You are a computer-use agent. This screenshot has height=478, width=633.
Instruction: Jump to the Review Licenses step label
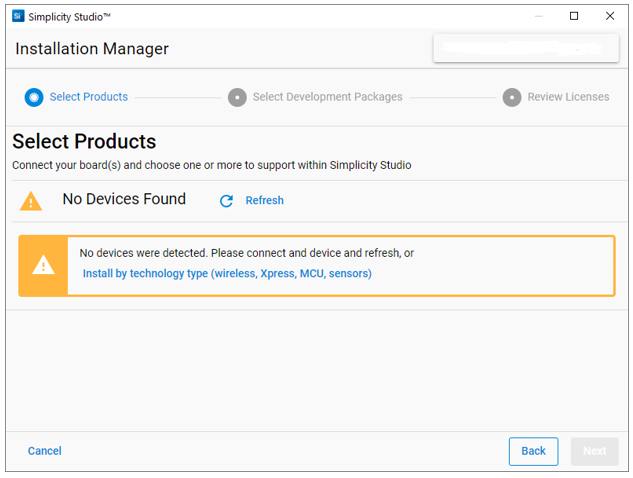[x=568, y=97]
